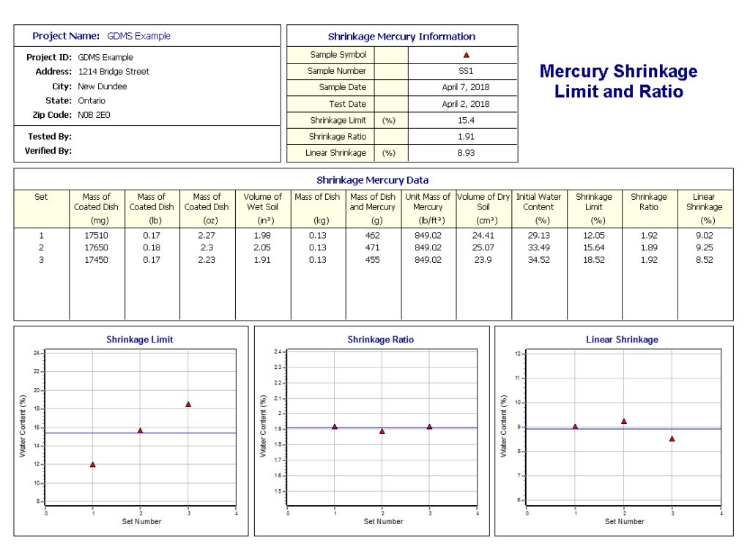Click the Mercury Shrinkage Limit and Ratio heading
750x560 pixels.
click(618, 81)
